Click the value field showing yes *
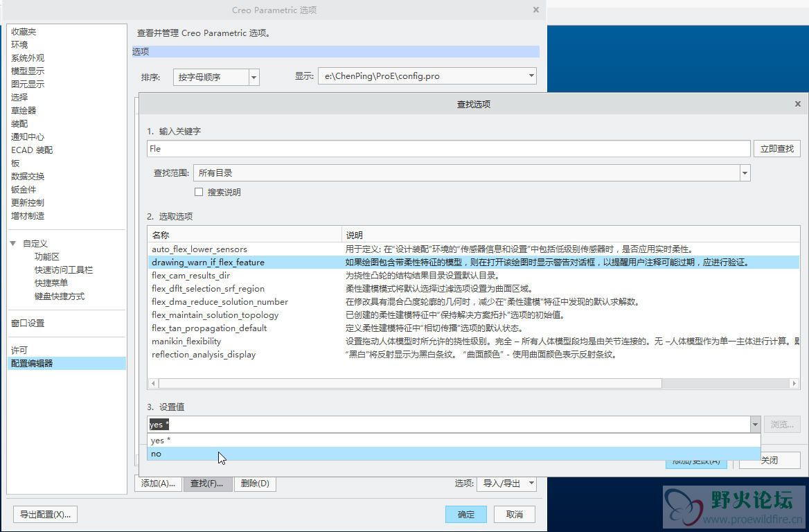Screen dimensions: 809x532 448,425
